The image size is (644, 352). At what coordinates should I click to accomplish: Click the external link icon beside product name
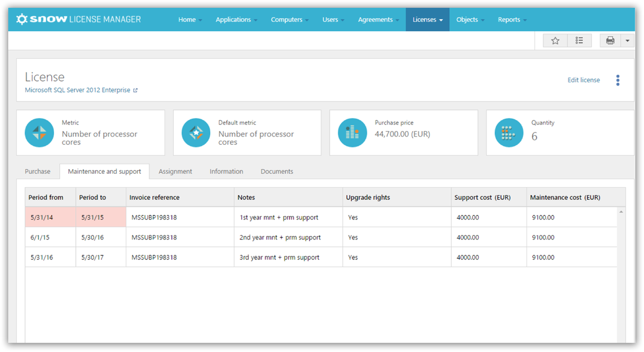click(x=136, y=90)
